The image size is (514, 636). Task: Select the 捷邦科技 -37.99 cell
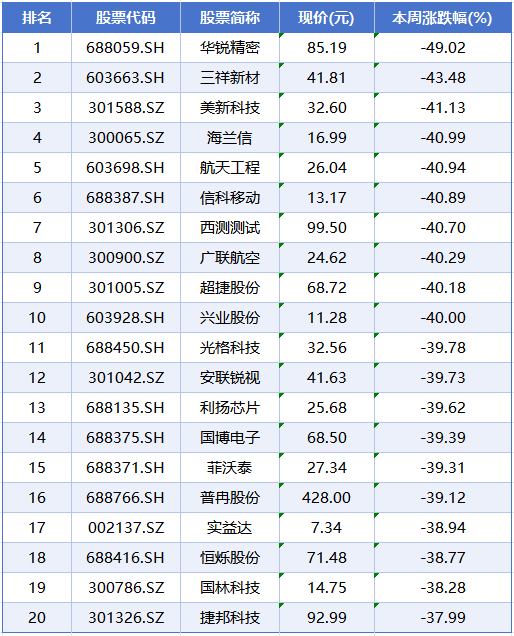click(443, 618)
